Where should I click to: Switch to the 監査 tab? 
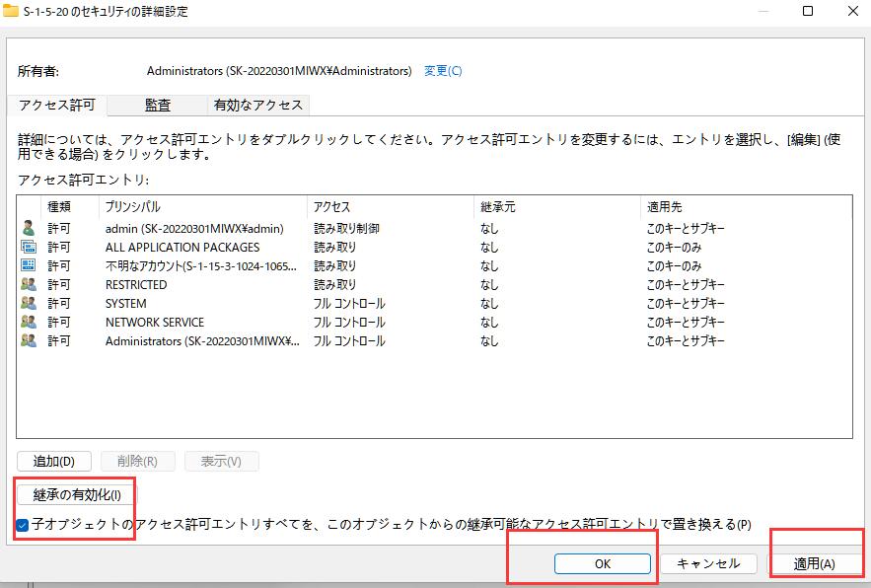(x=158, y=105)
